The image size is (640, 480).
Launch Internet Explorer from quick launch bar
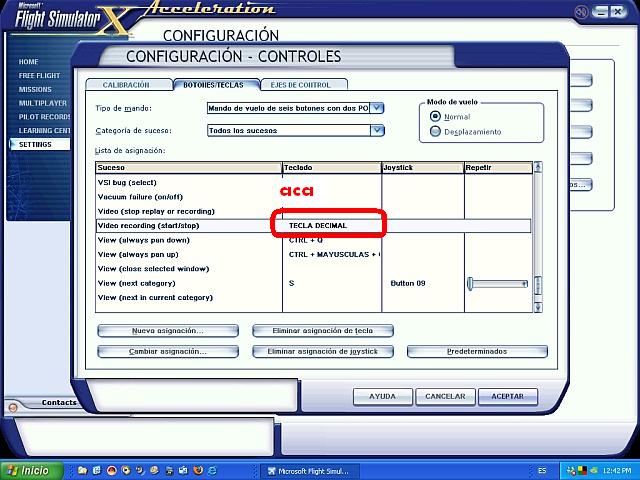click(x=213, y=471)
